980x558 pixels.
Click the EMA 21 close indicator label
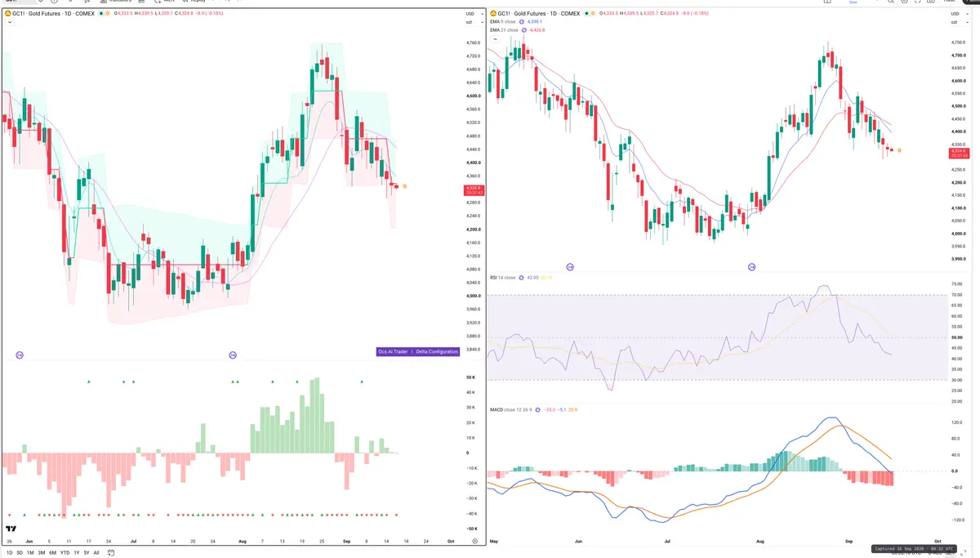pyautogui.click(x=505, y=30)
